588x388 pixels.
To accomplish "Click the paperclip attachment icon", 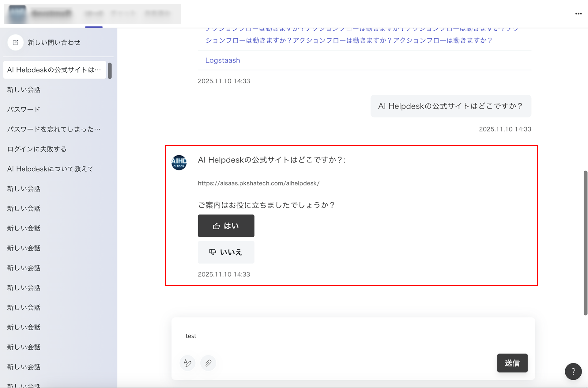I will (208, 363).
